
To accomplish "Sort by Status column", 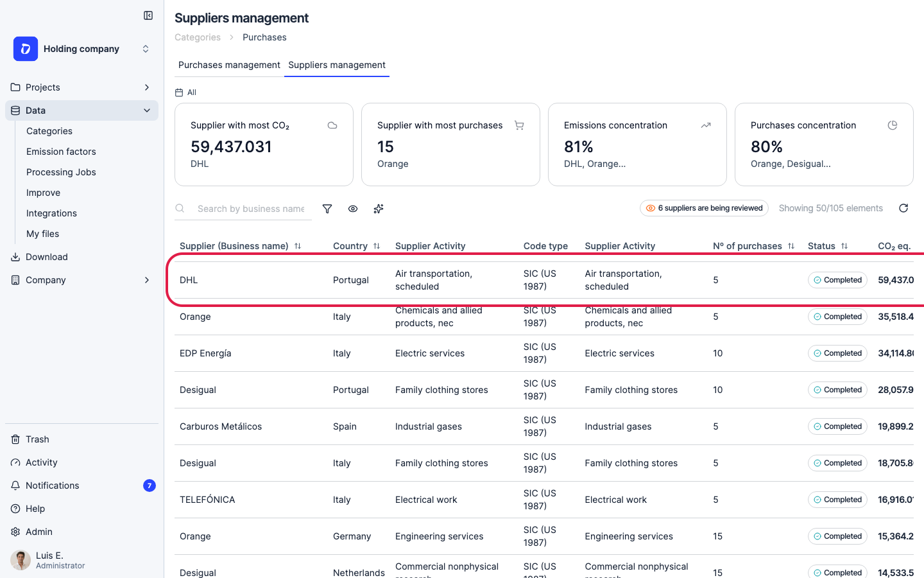I will click(844, 246).
